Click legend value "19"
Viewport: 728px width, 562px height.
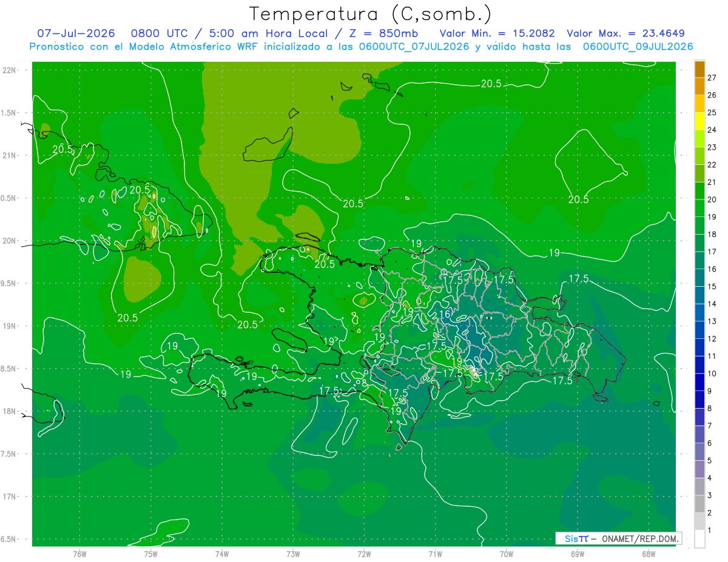(712, 217)
